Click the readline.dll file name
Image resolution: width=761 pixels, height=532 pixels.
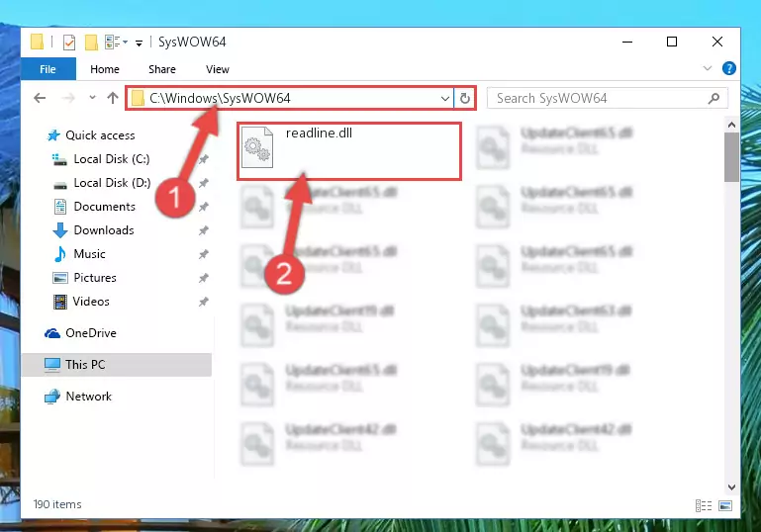tap(319, 133)
